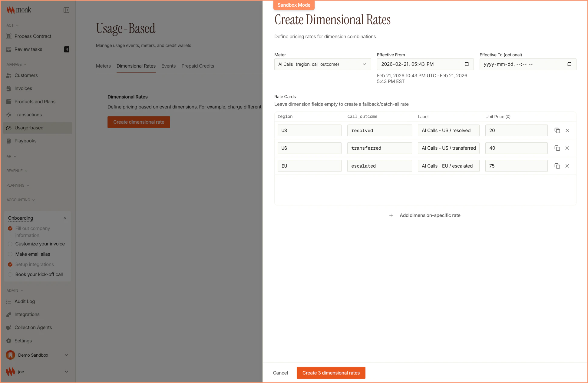Click the Review tasks icon showing badge 4

(x=9, y=49)
